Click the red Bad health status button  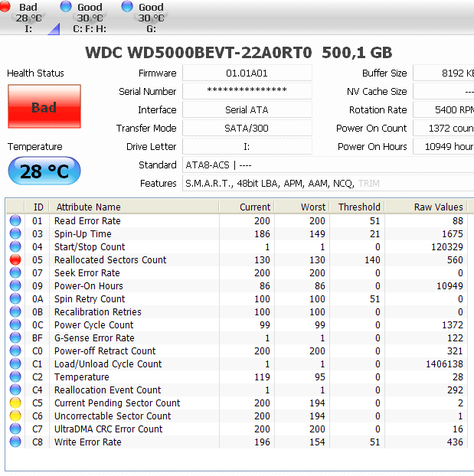pyautogui.click(x=44, y=106)
